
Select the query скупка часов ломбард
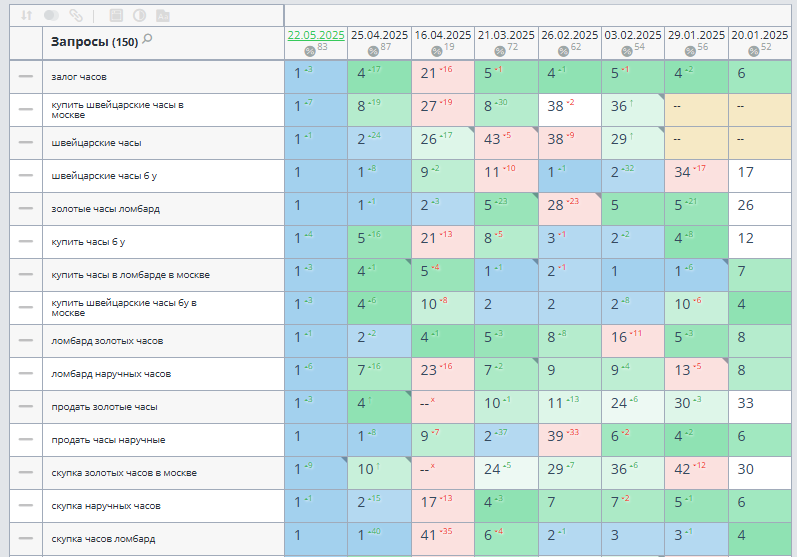pos(103,539)
